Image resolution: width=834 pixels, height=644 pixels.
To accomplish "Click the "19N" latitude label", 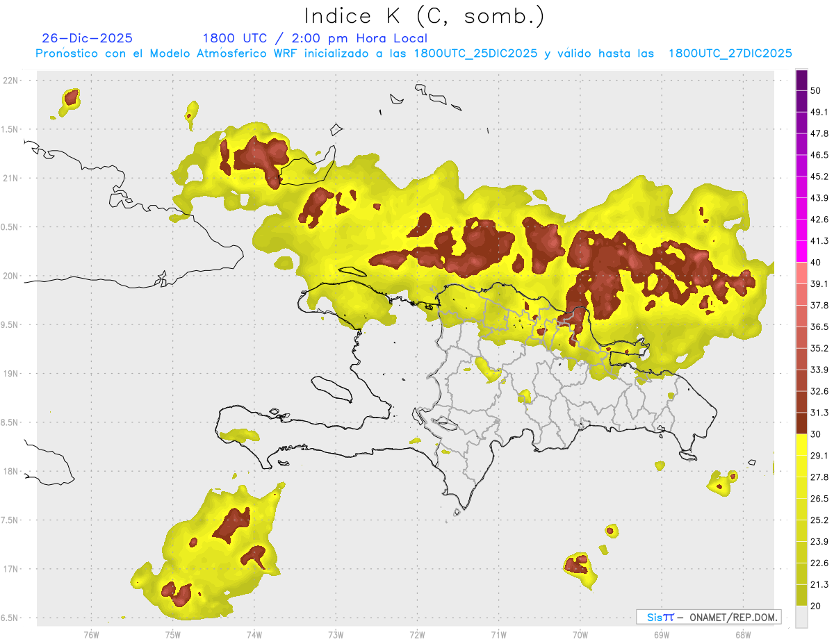I will [x=11, y=374].
